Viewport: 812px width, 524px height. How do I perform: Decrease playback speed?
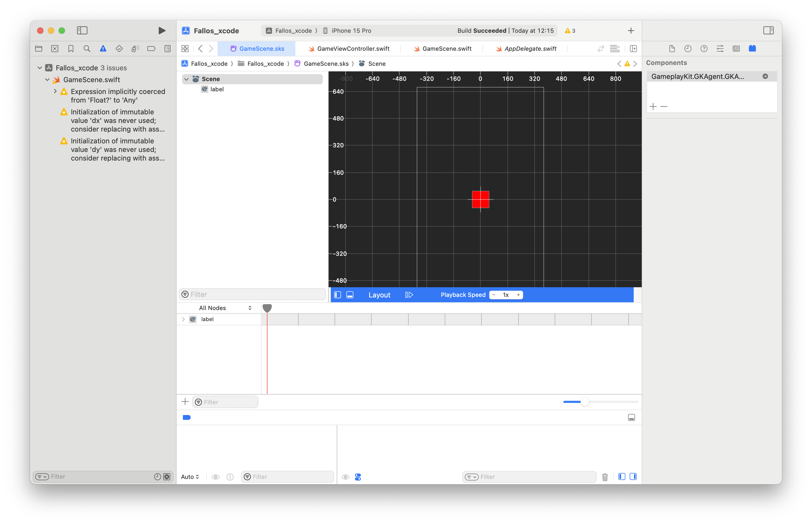click(494, 295)
